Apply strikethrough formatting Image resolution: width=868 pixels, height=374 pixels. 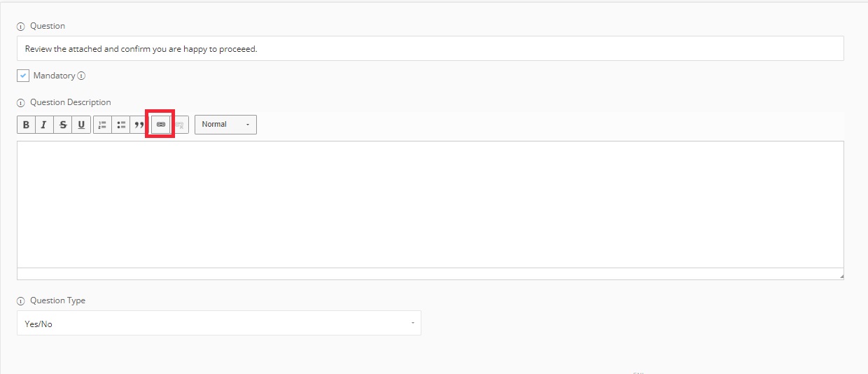coord(63,125)
